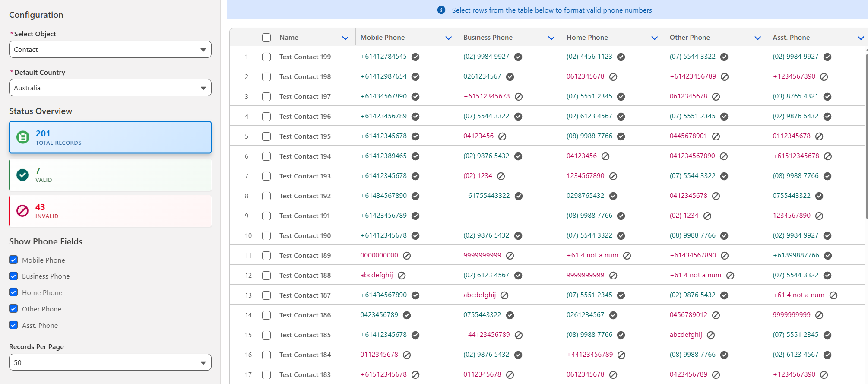Click valid icon beside 0423456789 for Contact 186
Image resolution: width=868 pixels, height=384 pixels.
click(407, 315)
